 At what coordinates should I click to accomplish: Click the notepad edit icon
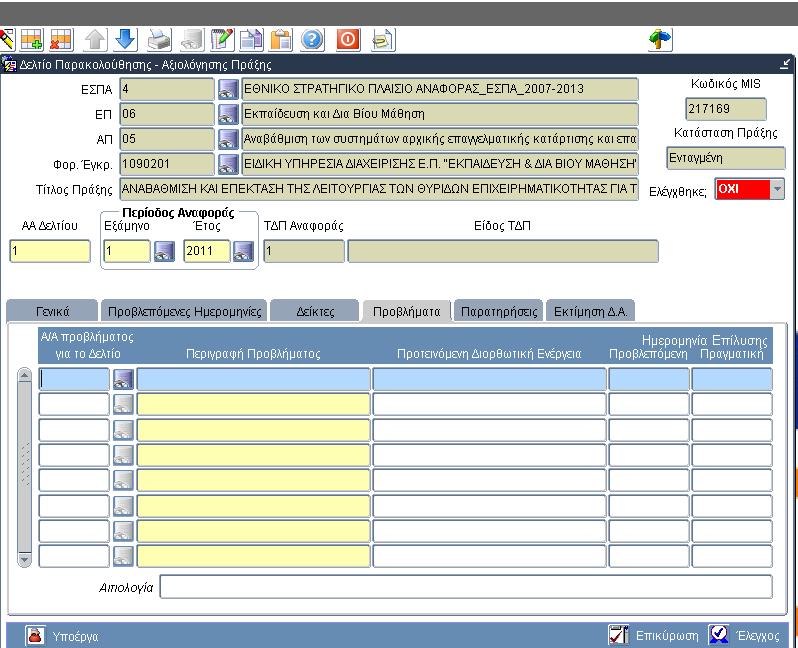pos(222,40)
